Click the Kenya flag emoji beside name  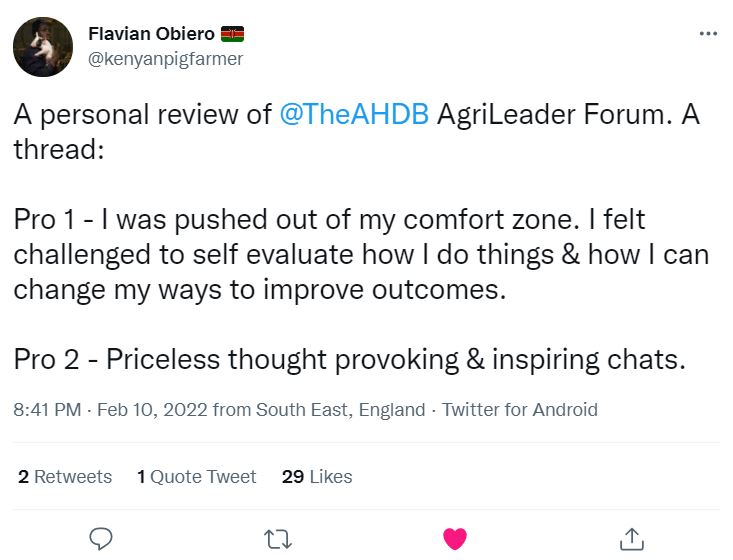coord(232,35)
